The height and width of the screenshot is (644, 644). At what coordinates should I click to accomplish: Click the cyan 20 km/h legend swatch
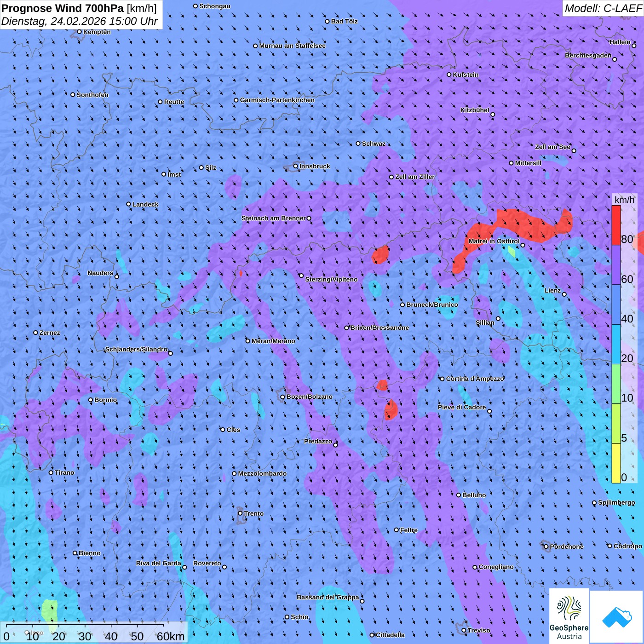point(616,344)
